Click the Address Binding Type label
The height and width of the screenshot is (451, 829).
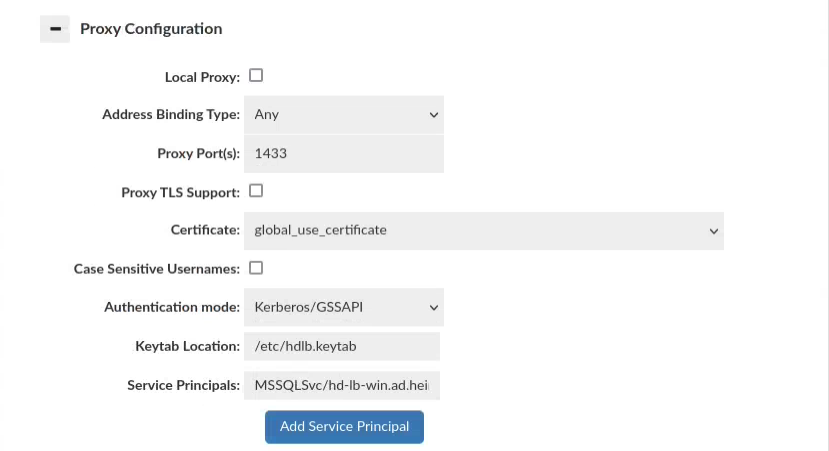click(x=171, y=115)
